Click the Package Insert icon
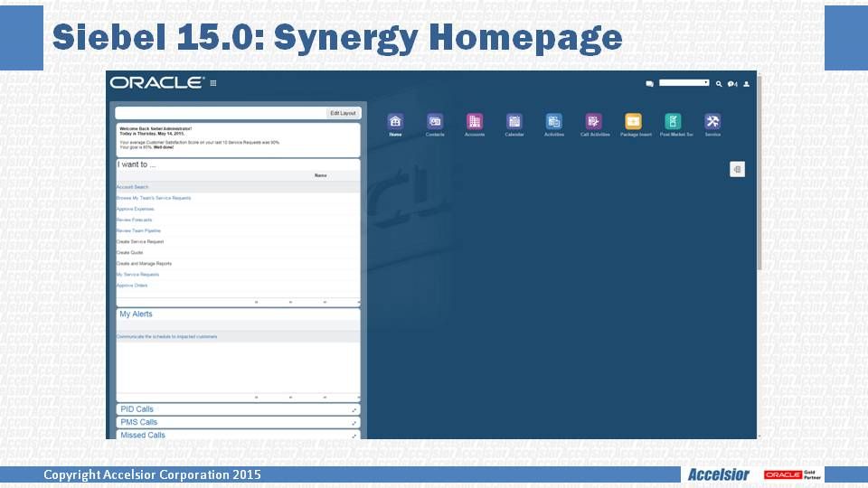This screenshot has height=488, width=868. click(x=634, y=122)
